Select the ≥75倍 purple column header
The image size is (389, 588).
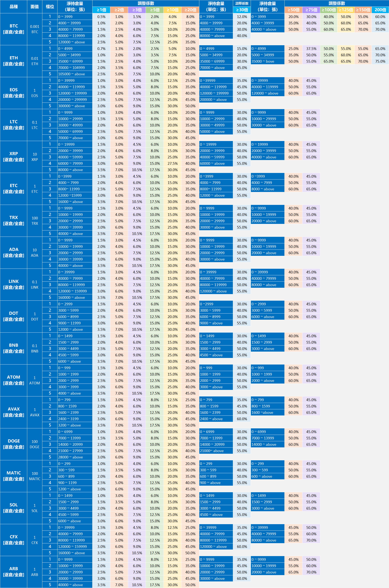click(x=311, y=10)
